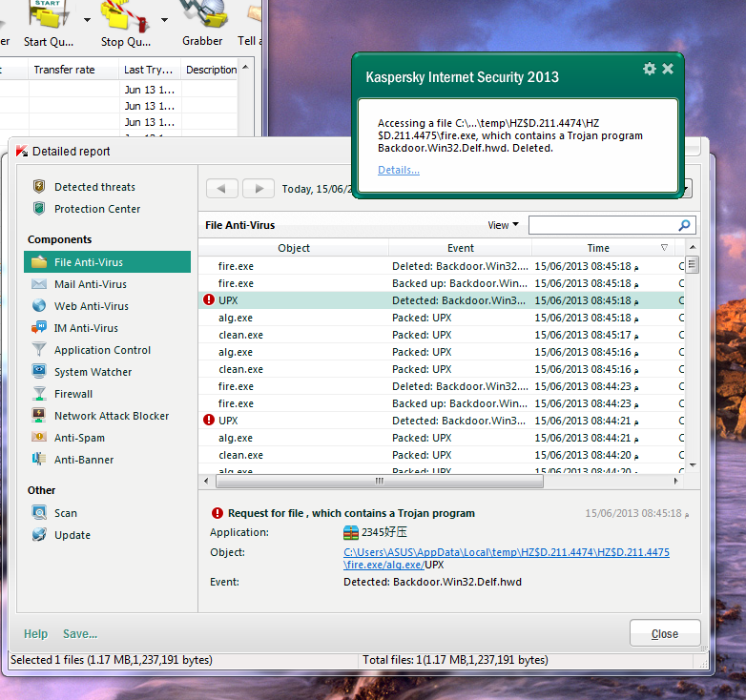
Task: Click the Protection Center shield icon
Action: click(39, 208)
